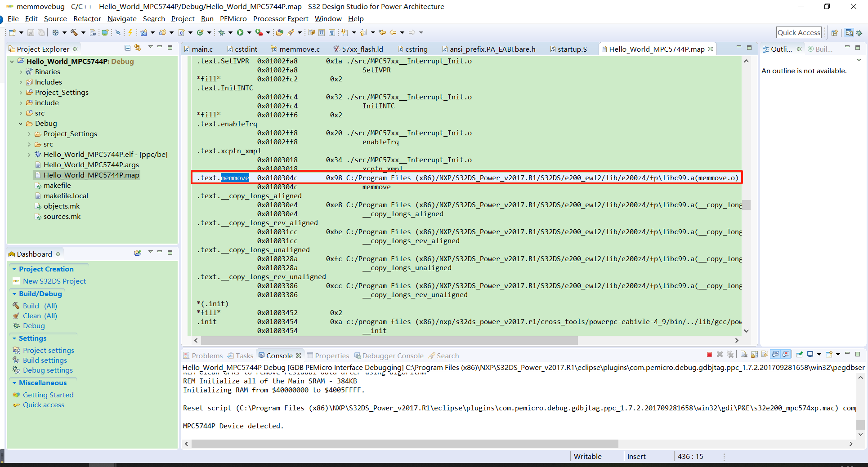Open the Search dialog via the flashlight icon
Viewport: 868px width, 467px height.
pos(290,32)
